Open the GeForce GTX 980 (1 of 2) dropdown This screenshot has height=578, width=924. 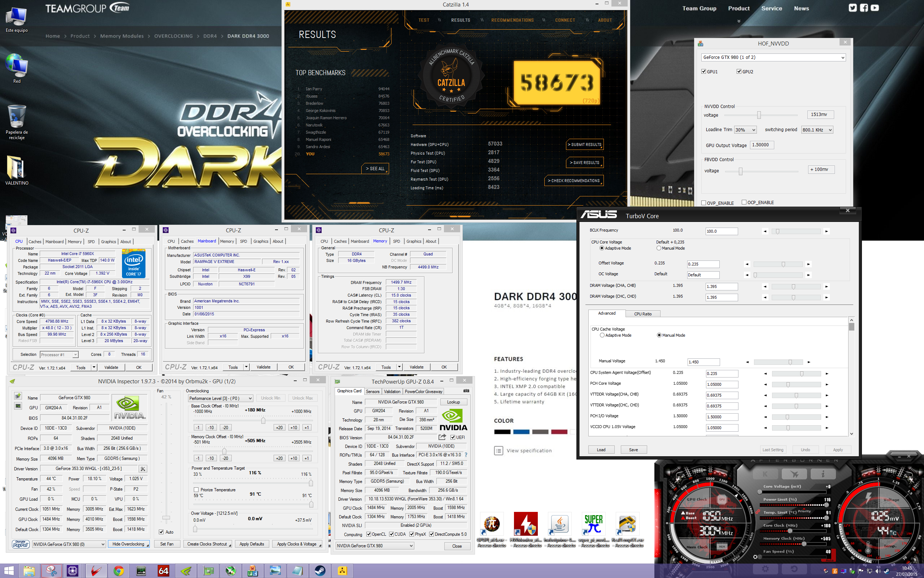773,57
